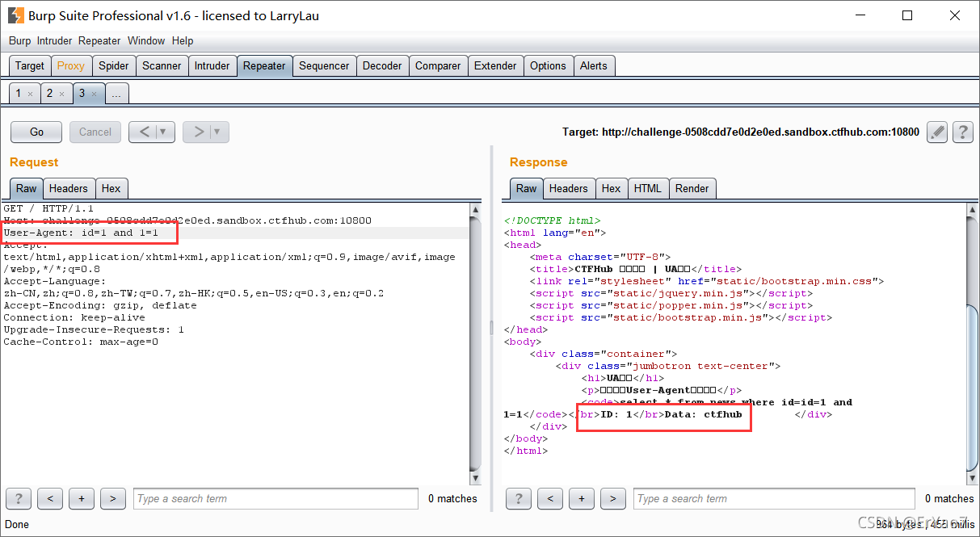980x537 pixels.
Task: Switch to the Spider tab
Action: (114, 65)
